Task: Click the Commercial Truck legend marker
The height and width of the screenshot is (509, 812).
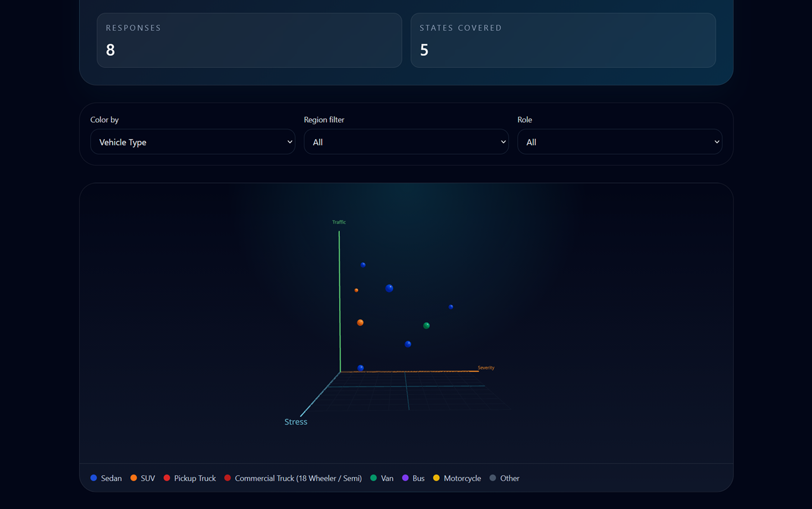Action: 227,478
